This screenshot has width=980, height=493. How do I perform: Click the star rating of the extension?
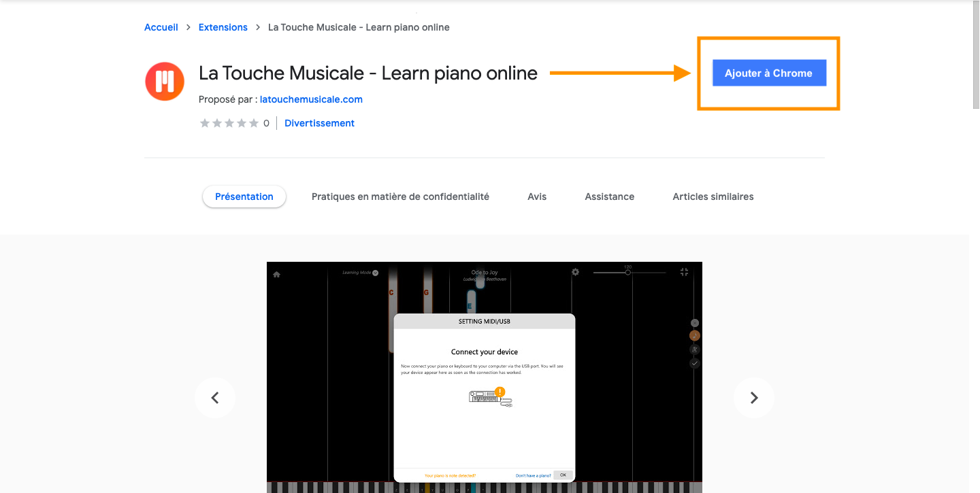pos(229,123)
